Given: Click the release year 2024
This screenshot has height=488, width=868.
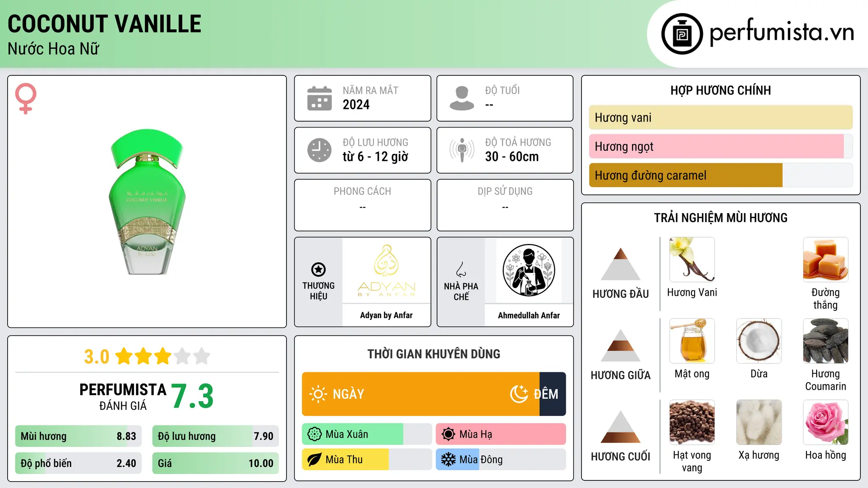Looking at the screenshot, I should click(x=356, y=105).
